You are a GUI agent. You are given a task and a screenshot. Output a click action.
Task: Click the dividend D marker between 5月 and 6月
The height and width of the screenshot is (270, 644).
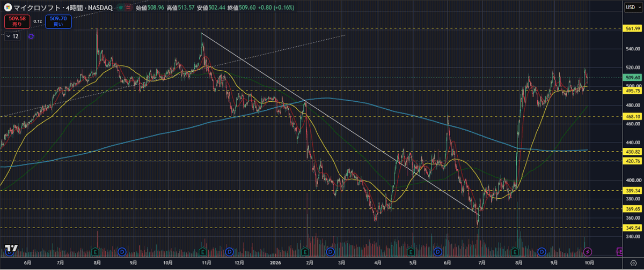(x=438, y=251)
